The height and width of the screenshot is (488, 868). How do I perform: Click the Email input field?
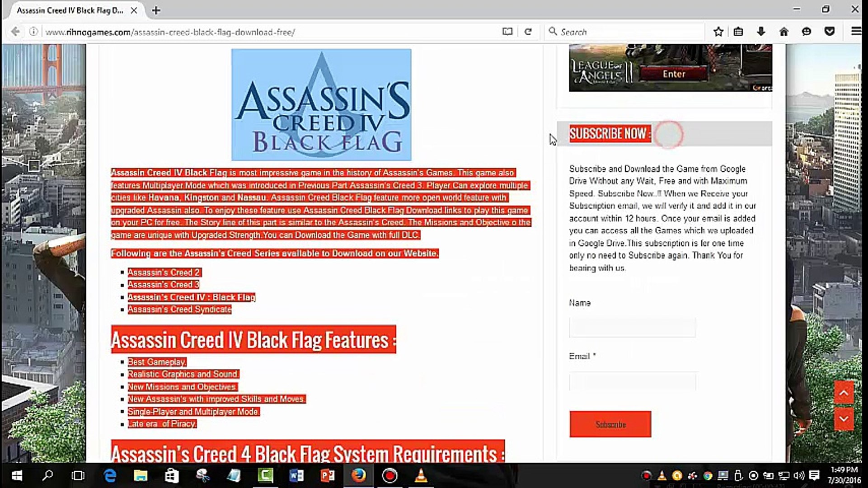[632, 382]
